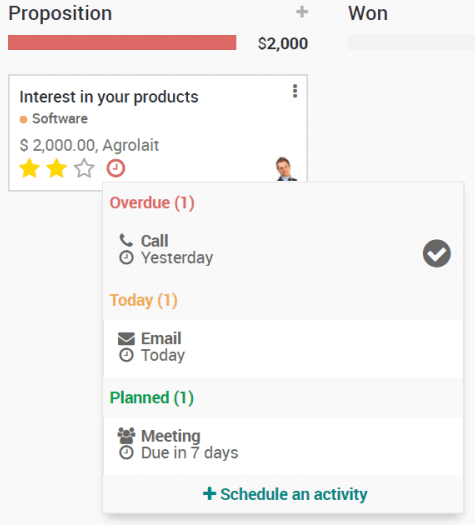Set priority to first star
Image resolution: width=475 pixels, height=525 pixels.
point(29,168)
